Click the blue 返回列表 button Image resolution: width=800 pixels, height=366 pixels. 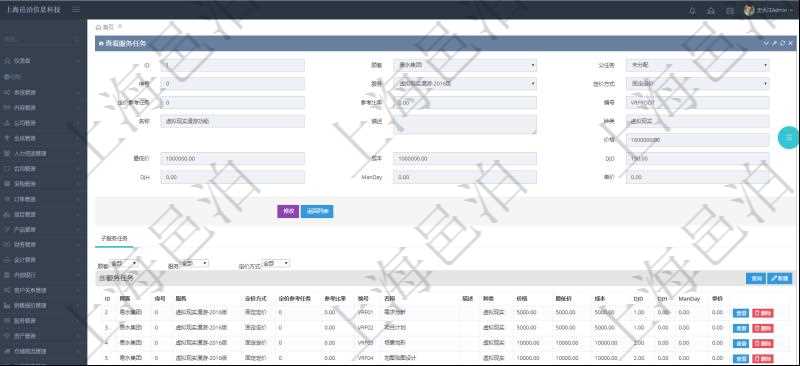click(x=317, y=211)
